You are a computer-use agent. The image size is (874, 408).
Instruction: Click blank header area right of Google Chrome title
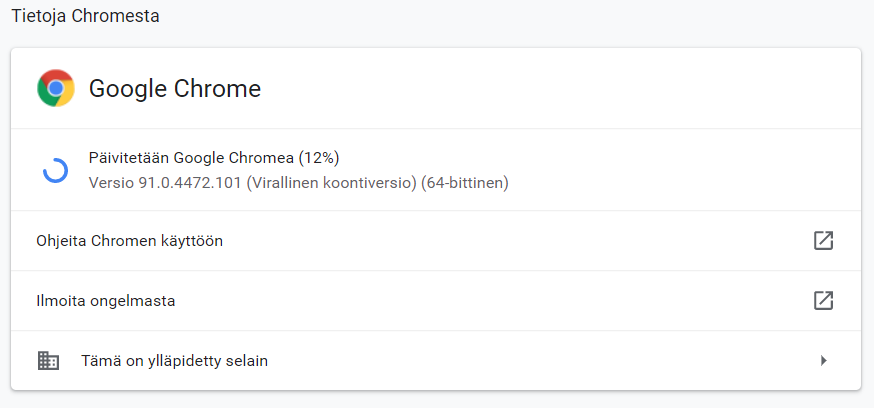[x=557, y=88]
